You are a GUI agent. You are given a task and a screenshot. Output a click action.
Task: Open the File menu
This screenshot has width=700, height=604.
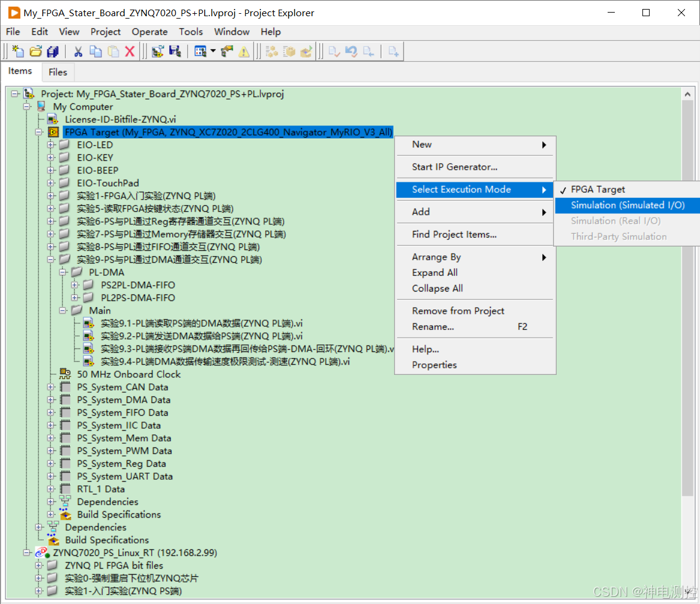click(x=13, y=32)
